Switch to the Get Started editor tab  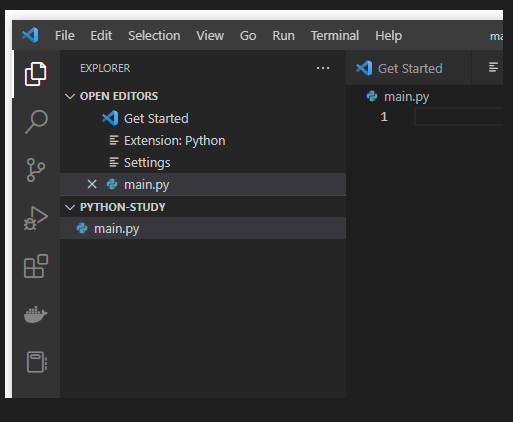pyautogui.click(x=409, y=68)
